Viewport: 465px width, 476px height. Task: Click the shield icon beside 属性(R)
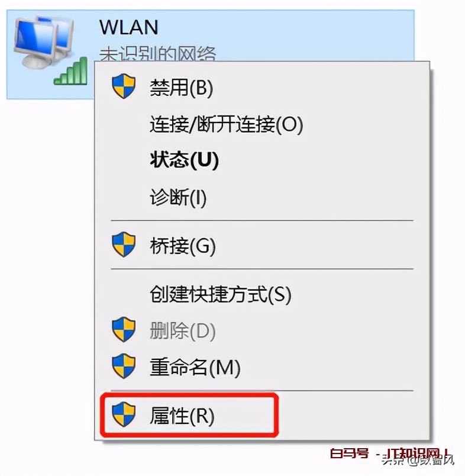click(124, 414)
